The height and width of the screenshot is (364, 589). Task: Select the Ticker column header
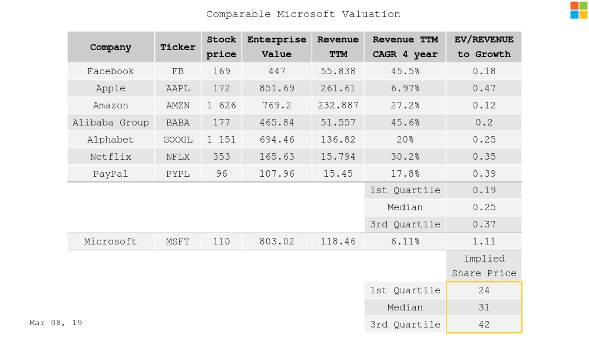point(178,47)
